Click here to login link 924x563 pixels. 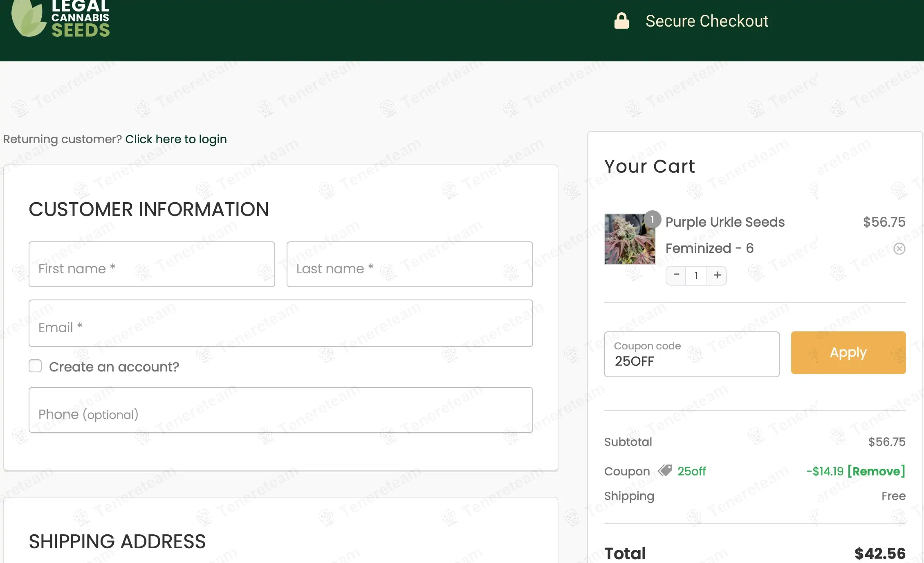point(176,139)
